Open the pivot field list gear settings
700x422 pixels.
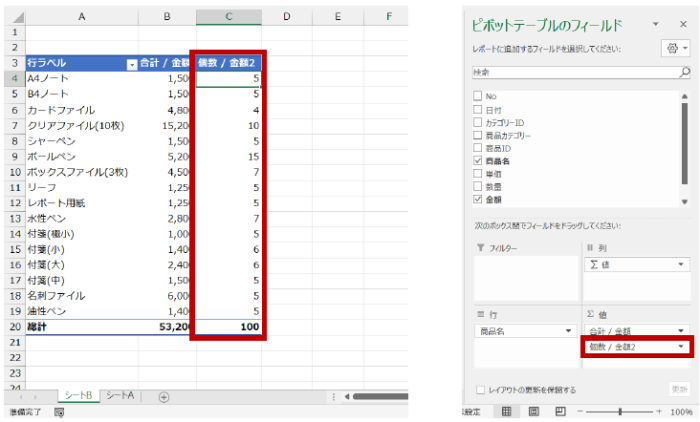(675, 47)
